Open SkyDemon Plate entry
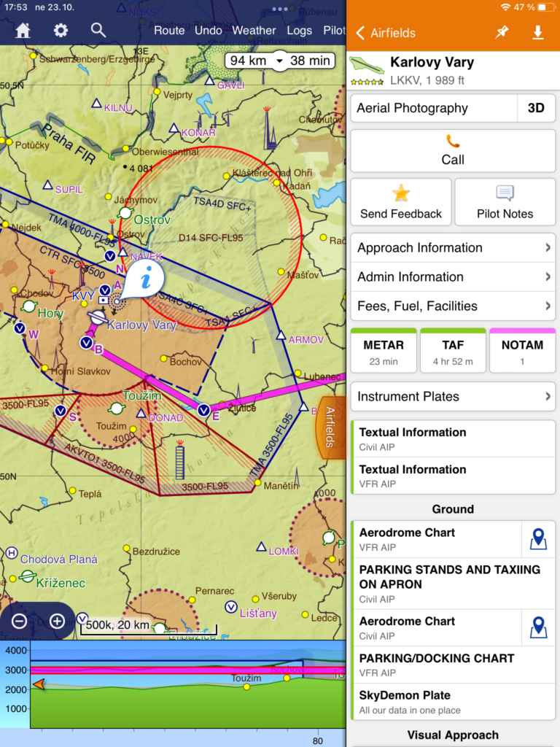Screen dimensions: 560x747 point(453,702)
